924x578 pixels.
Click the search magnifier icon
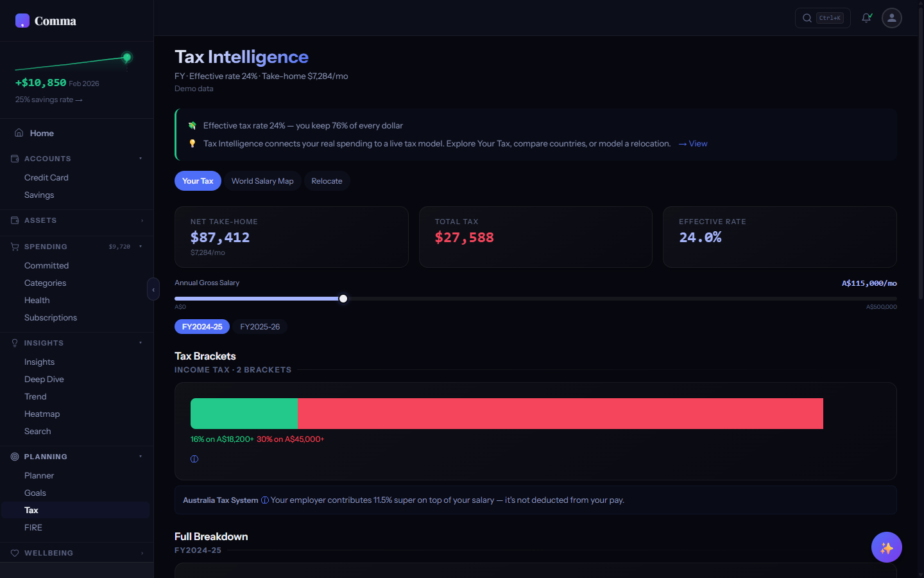pos(807,18)
